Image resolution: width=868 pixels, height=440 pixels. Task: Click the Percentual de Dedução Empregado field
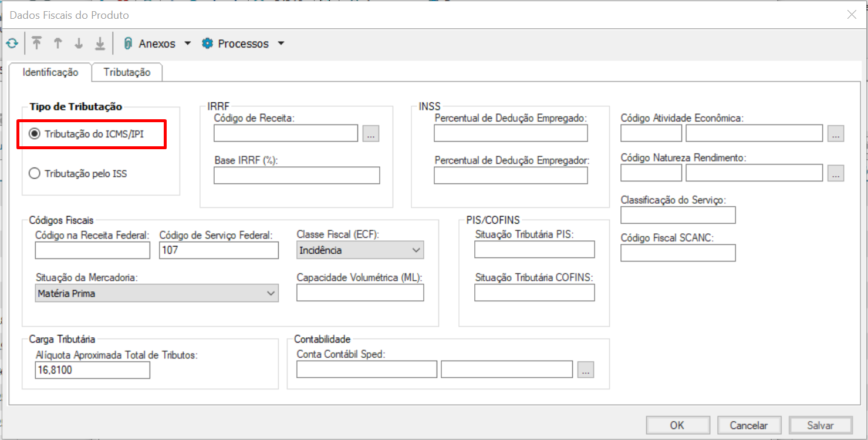(511, 133)
